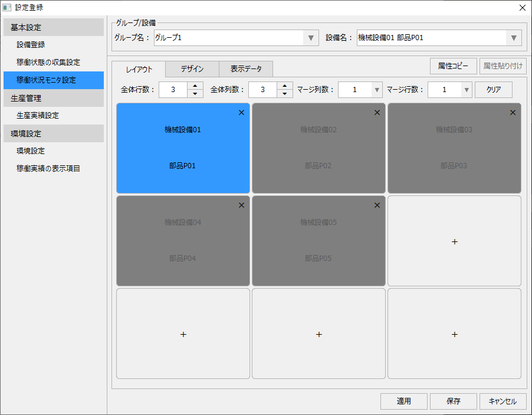
Task: Click the + in the bottom-right empty cell
Action: (x=454, y=334)
